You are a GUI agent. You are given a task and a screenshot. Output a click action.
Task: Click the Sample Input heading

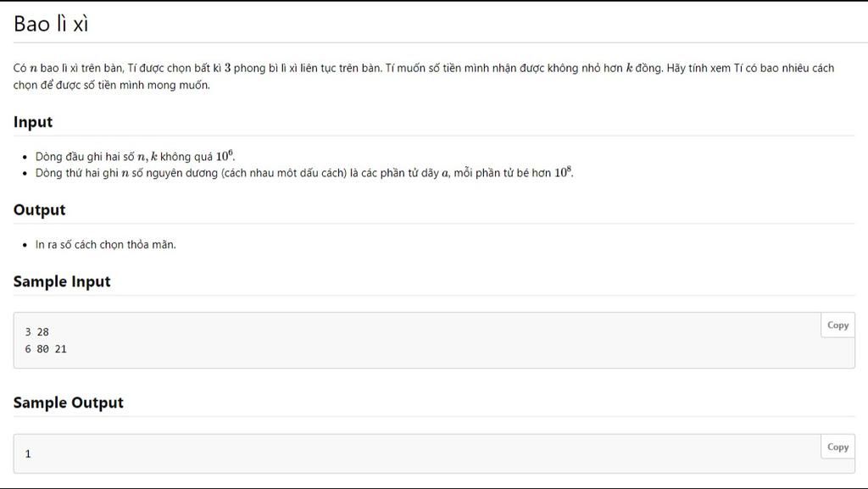click(62, 281)
